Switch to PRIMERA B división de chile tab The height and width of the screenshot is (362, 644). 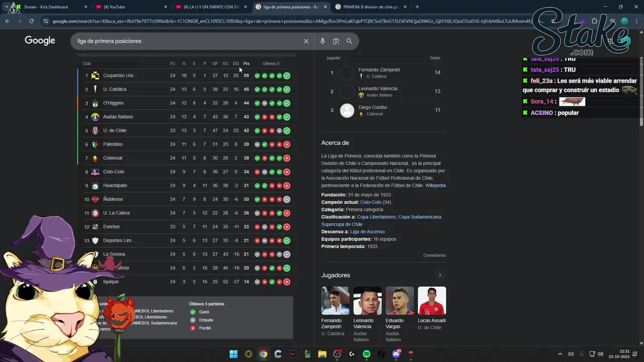coord(371,7)
